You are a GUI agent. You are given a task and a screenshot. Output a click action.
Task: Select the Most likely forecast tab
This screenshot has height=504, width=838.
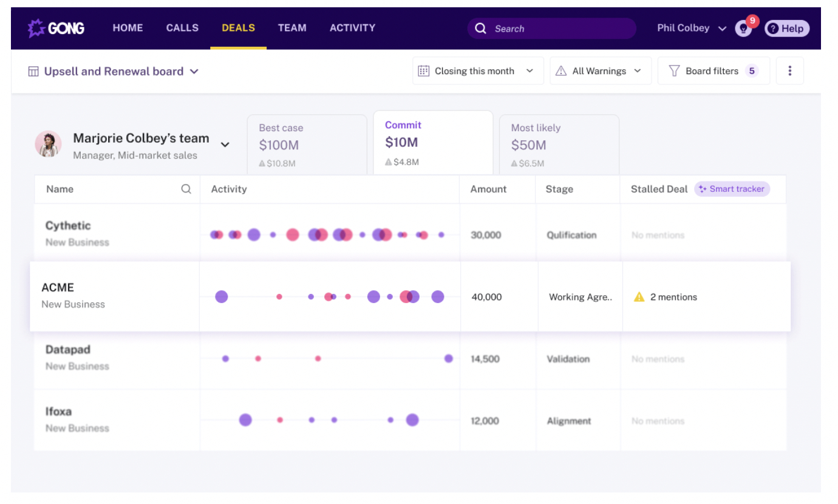[559, 145]
